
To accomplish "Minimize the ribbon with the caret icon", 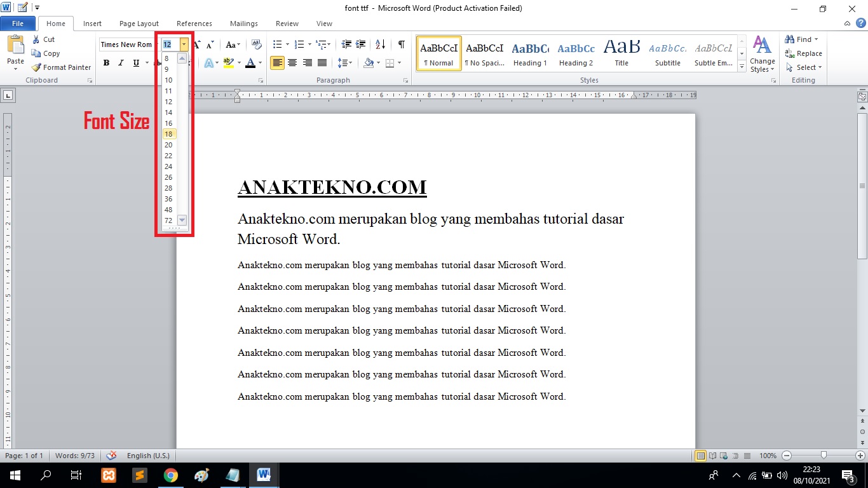I will click(x=848, y=24).
